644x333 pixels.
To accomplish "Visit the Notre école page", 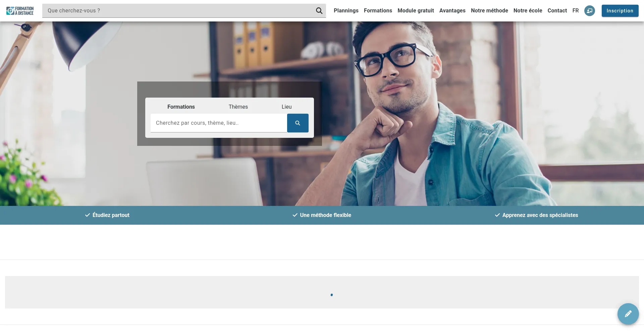I will pos(528,11).
